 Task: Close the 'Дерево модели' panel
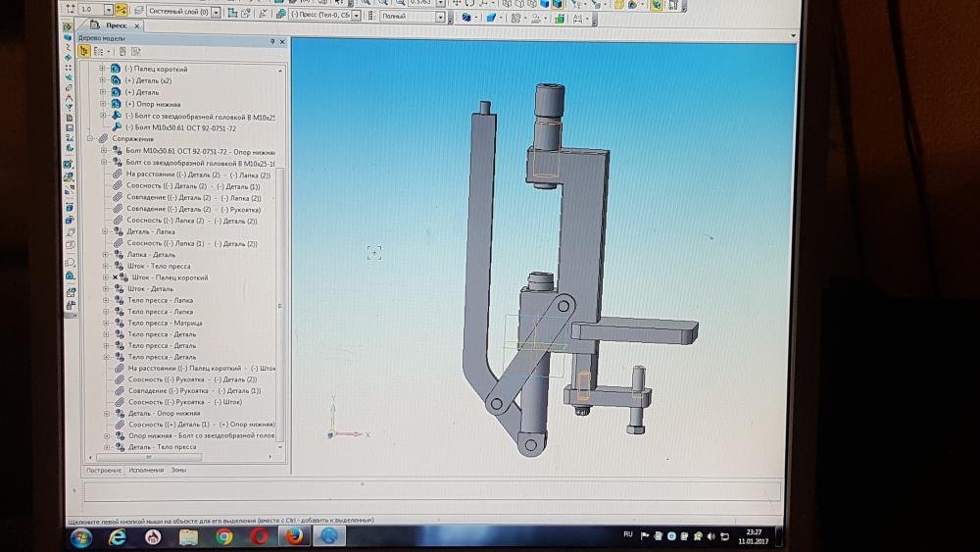tap(282, 41)
